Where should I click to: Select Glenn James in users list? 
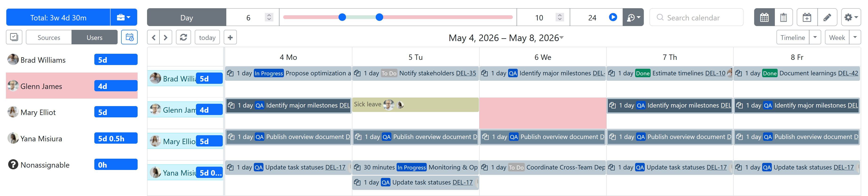click(x=72, y=86)
